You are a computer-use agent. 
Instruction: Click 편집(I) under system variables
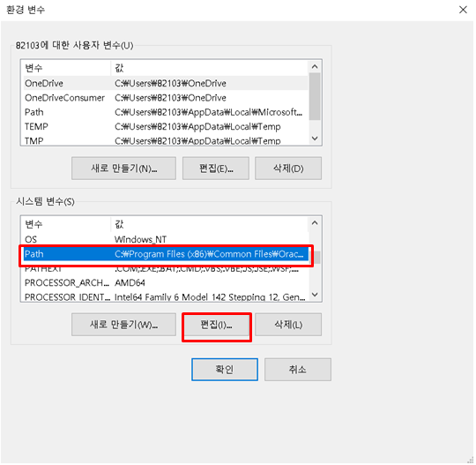(x=216, y=325)
